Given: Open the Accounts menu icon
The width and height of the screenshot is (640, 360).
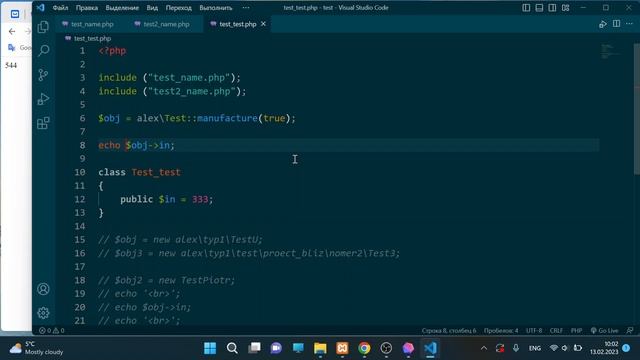Looking at the screenshot, I should [x=43, y=289].
